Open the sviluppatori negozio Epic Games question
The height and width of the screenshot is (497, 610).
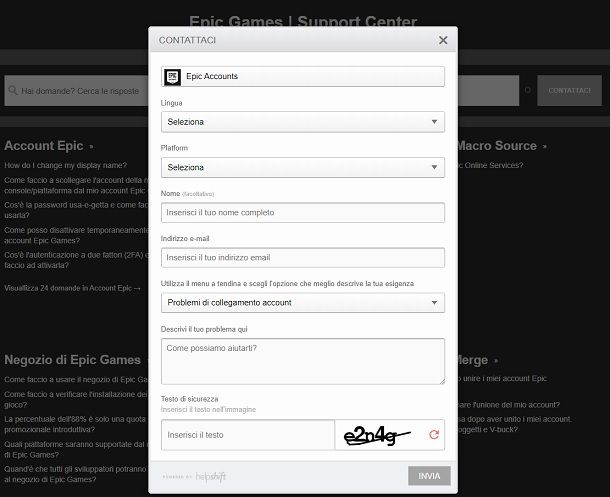[75, 474]
